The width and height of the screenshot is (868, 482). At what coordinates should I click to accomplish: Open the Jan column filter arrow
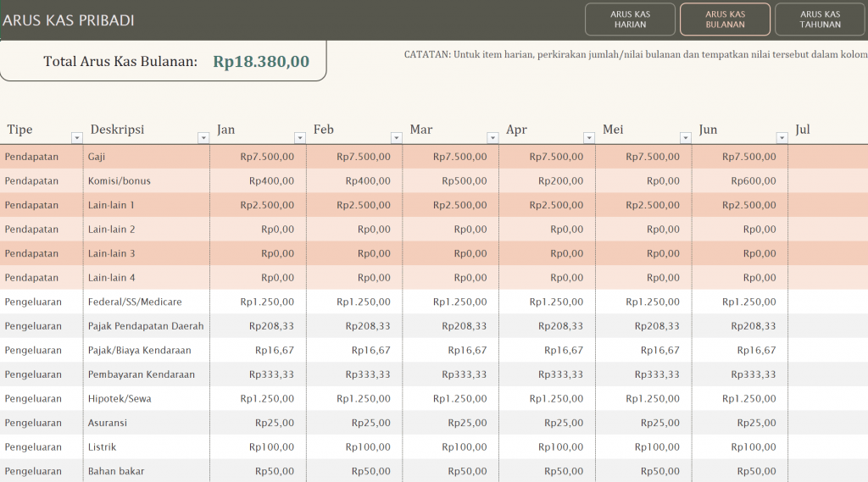(x=299, y=137)
